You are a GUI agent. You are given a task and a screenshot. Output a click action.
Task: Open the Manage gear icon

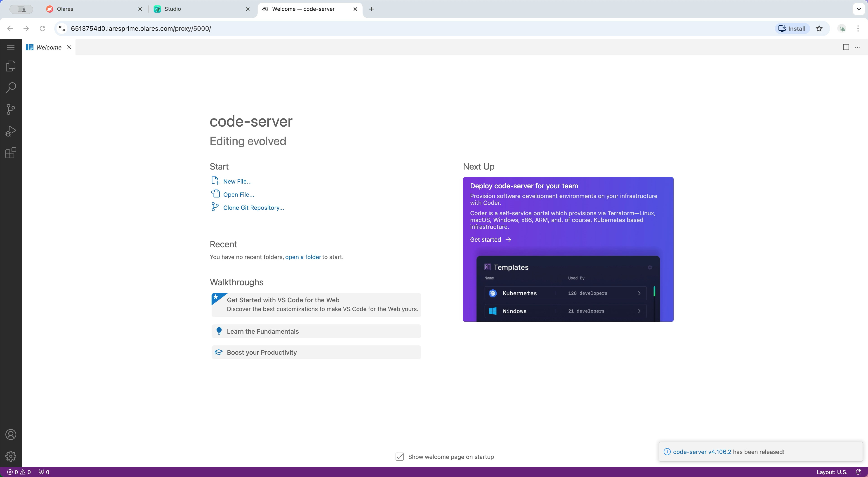(10, 456)
